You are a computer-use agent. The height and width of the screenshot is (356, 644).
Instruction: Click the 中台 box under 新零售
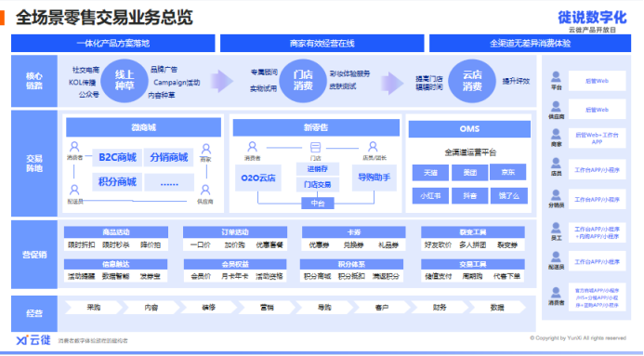pos(318,204)
